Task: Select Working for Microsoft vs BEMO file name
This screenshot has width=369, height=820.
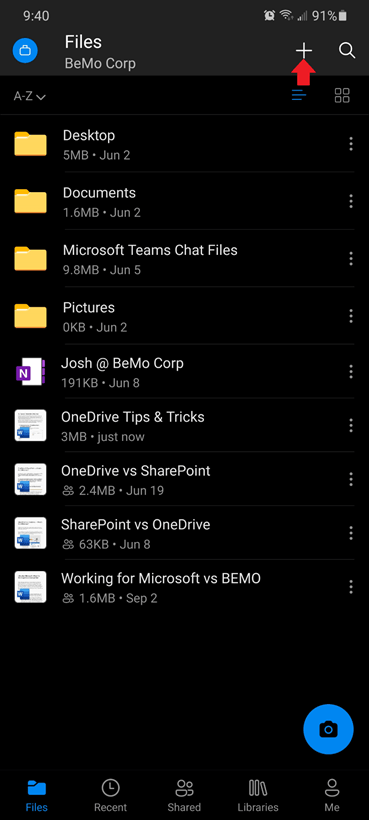Action: click(x=161, y=578)
